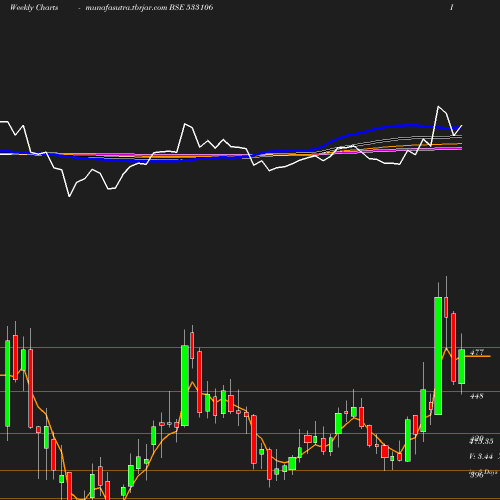
Task: Select the "BSE 533106" stock code text
Action: (x=191, y=7)
